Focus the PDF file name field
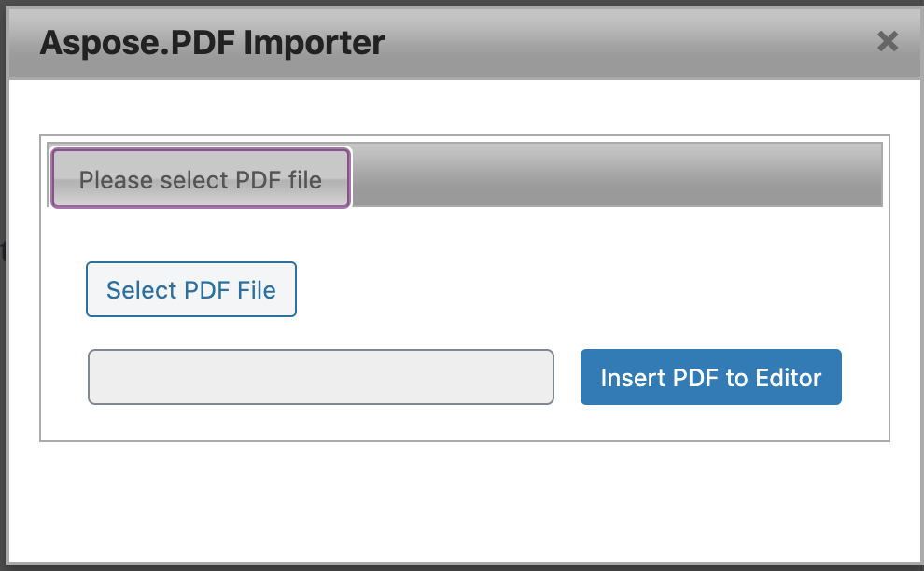 point(320,377)
